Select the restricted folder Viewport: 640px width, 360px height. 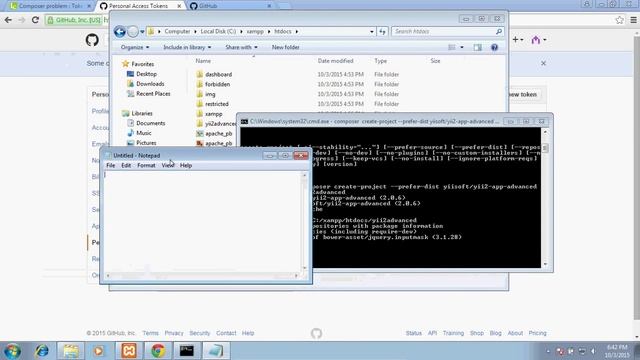pyautogui.click(x=216, y=104)
